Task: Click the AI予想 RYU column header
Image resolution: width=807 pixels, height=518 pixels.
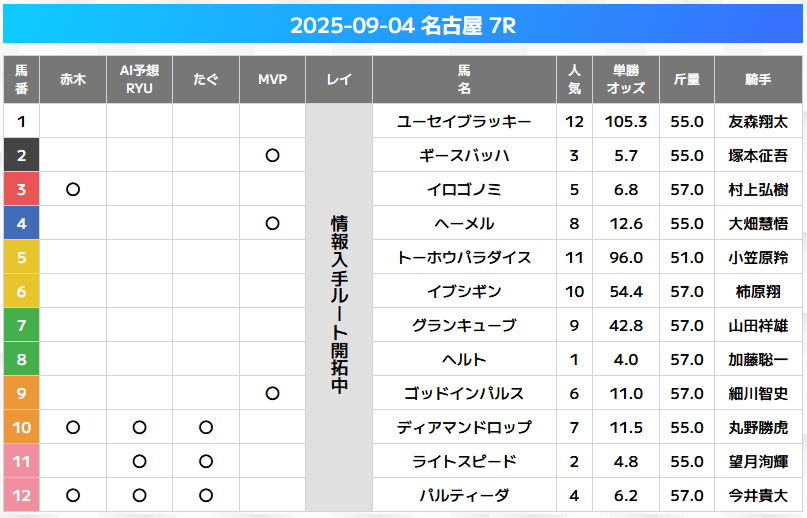Action: [139, 80]
